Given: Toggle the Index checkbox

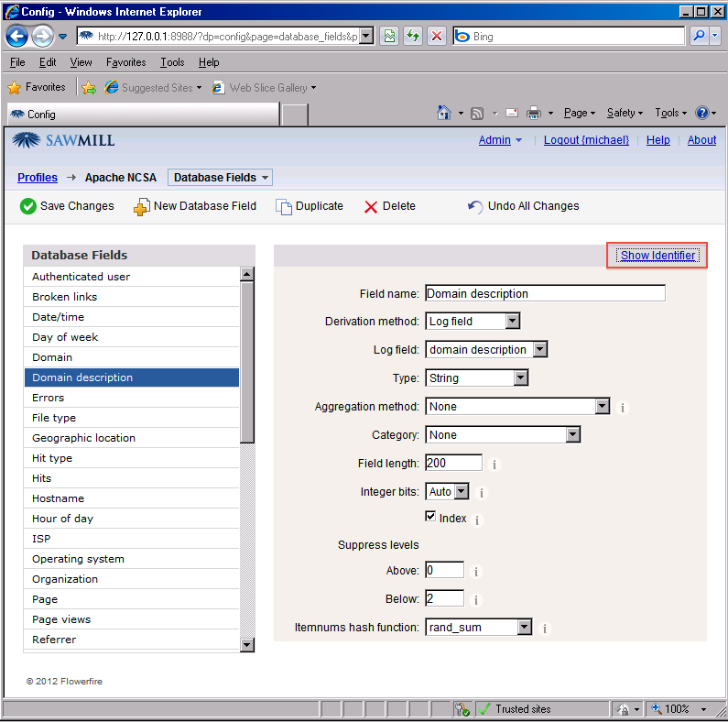Looking at the screenshot, I should 431,518.
